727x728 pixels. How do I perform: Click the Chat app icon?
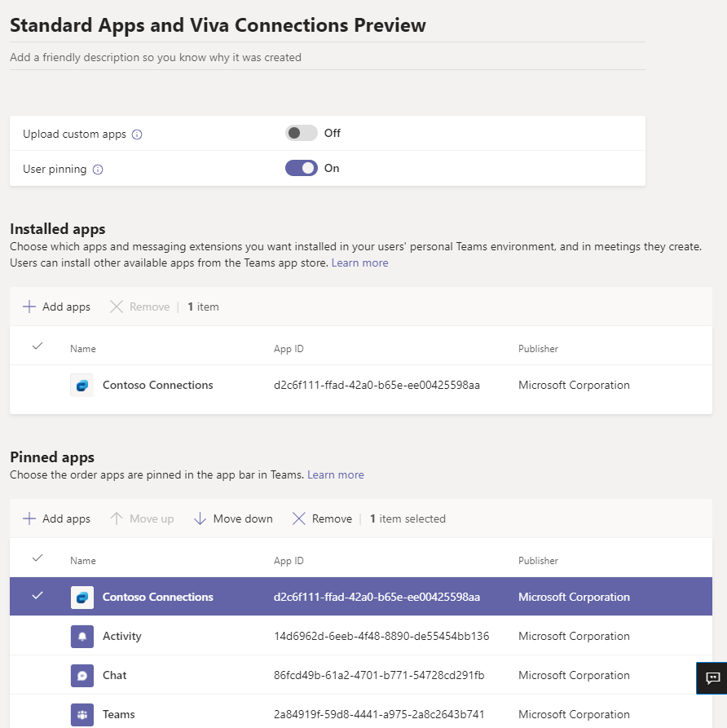click(82, 676)
